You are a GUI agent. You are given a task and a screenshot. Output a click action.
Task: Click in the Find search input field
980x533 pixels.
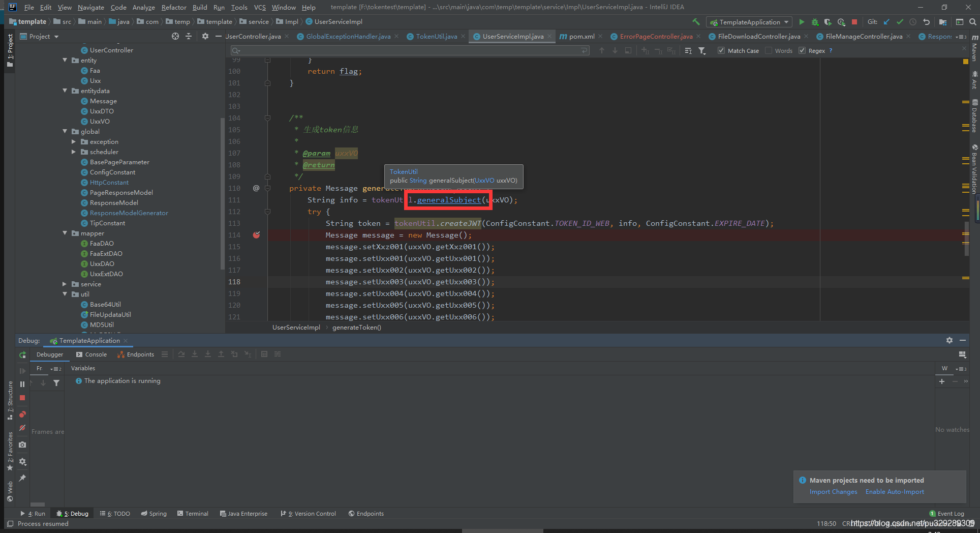pyautogui.click(x=410, y=50)
